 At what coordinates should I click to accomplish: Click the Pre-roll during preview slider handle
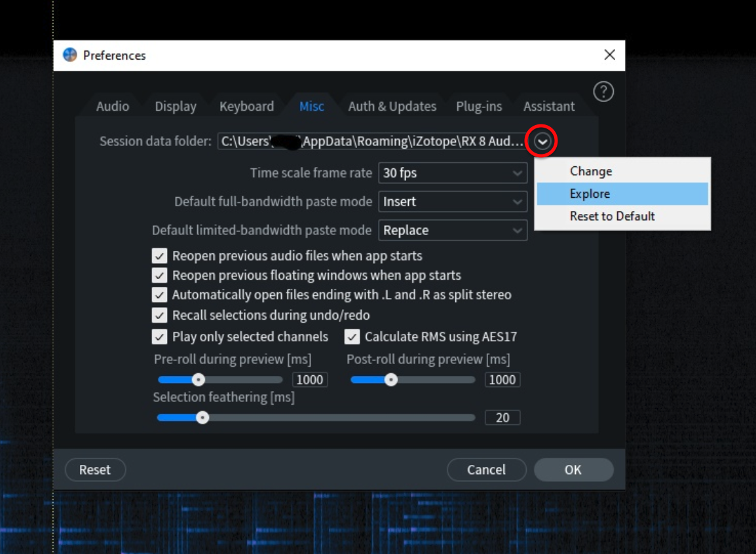[198, 380]
